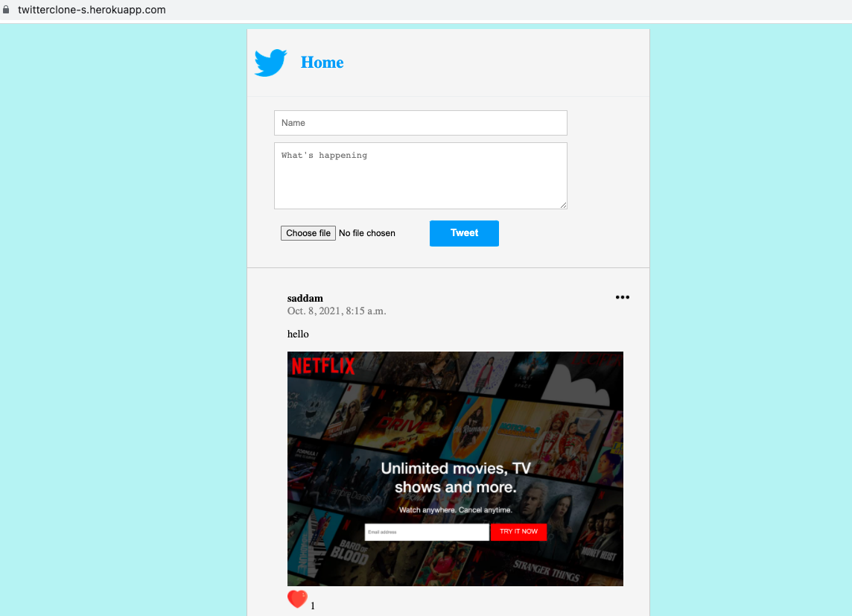Grab the text area resize handle

[564, 206]
